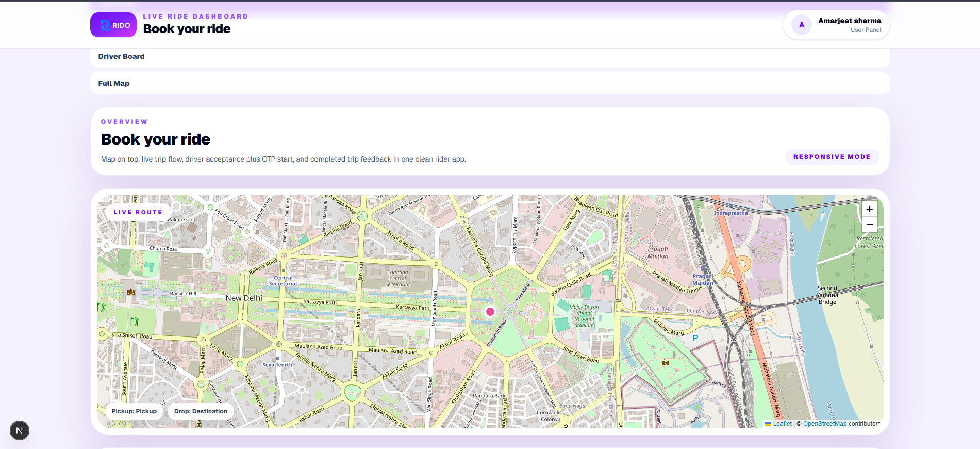Open the Full Map section
The height and width of the screenshot is (449, 980).
490,83
